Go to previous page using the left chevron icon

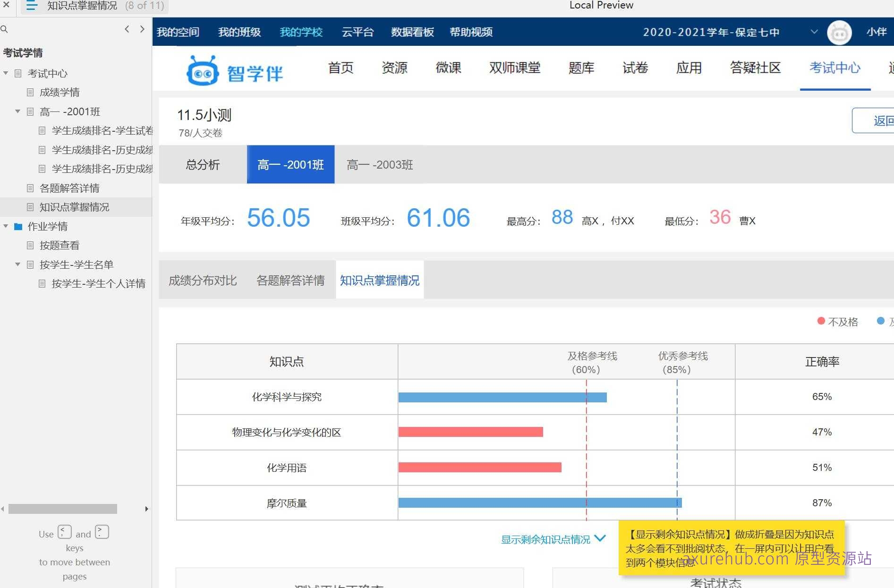click(127, 29)
